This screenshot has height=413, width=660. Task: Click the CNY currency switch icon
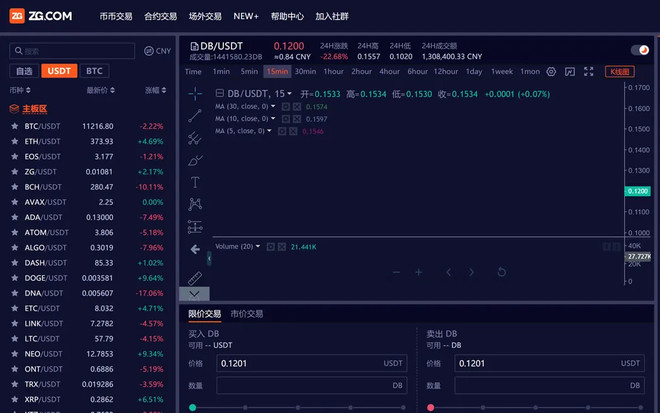pos(149,51)
